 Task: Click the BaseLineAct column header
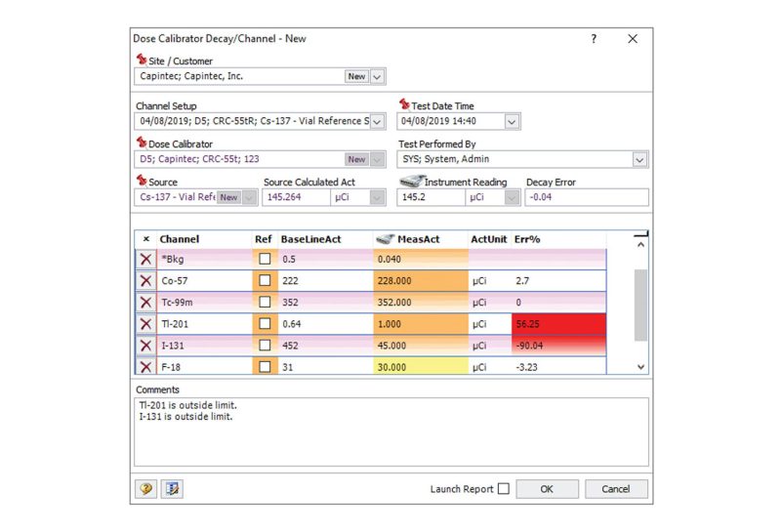310,239
